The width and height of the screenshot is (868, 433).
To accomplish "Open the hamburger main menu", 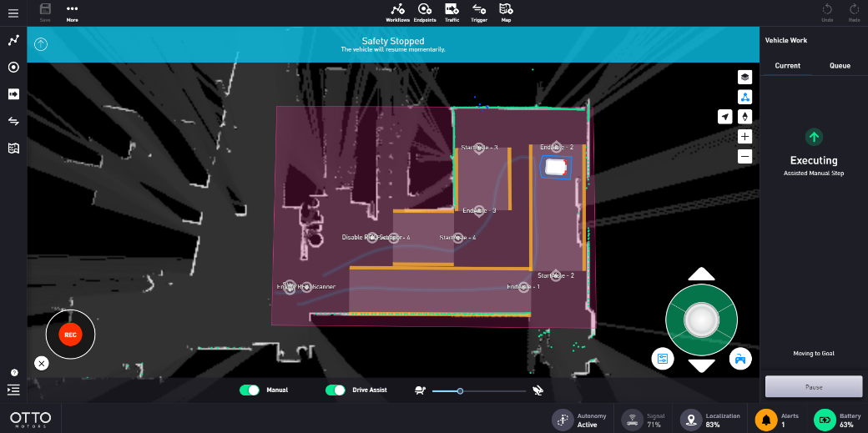I will [x=13, y=13].
